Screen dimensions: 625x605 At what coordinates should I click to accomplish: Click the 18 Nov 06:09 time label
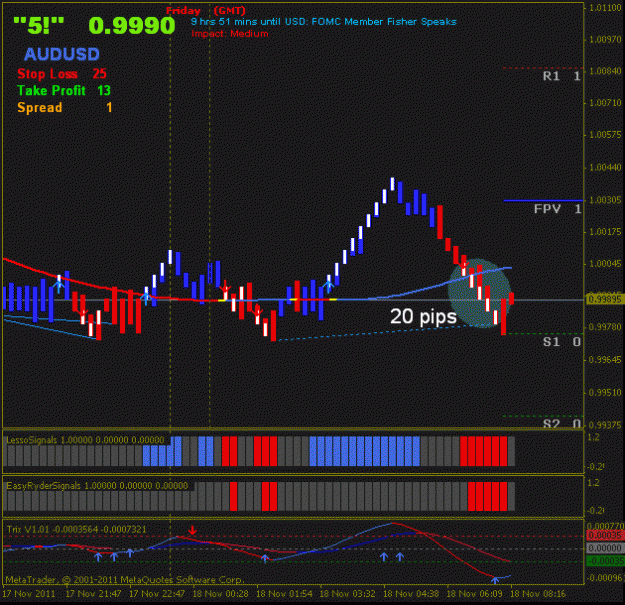tap(475, 594)
